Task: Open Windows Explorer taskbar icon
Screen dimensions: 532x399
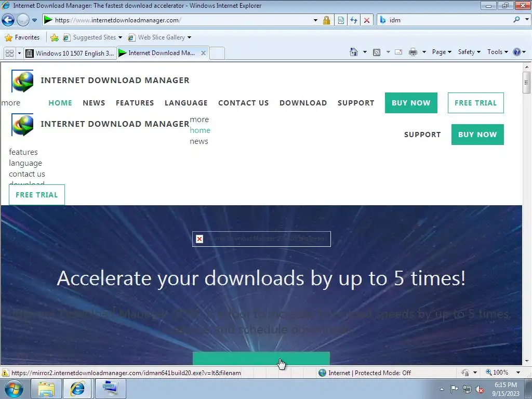Action: tap(46, 389)
